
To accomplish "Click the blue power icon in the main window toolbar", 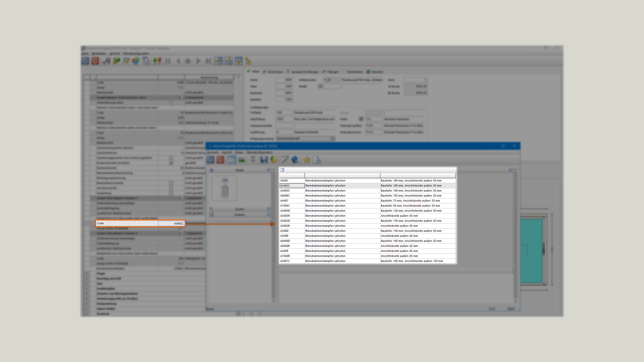I will [86, 61].
